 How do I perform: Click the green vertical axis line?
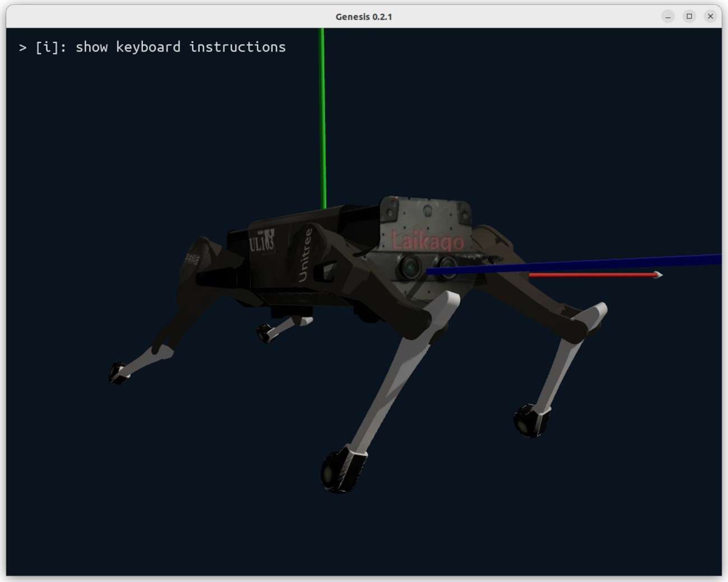(x=323, y=118)
